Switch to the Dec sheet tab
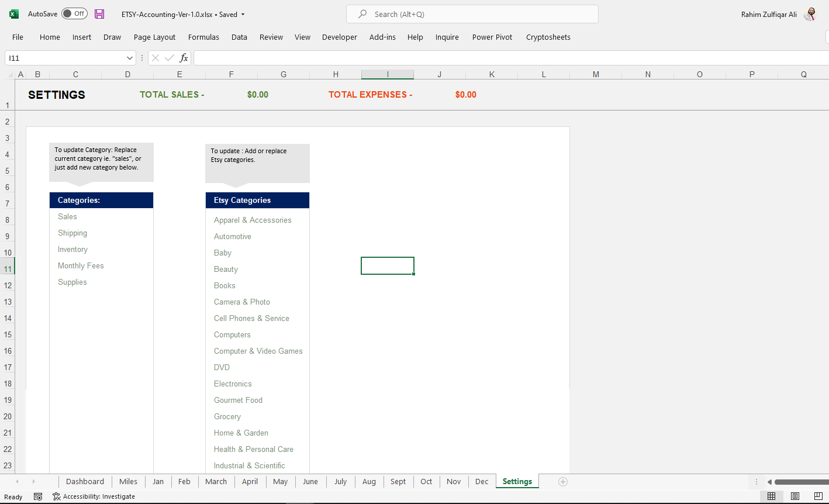The width and height of the screenshot is (829, 504). (482, 481)
